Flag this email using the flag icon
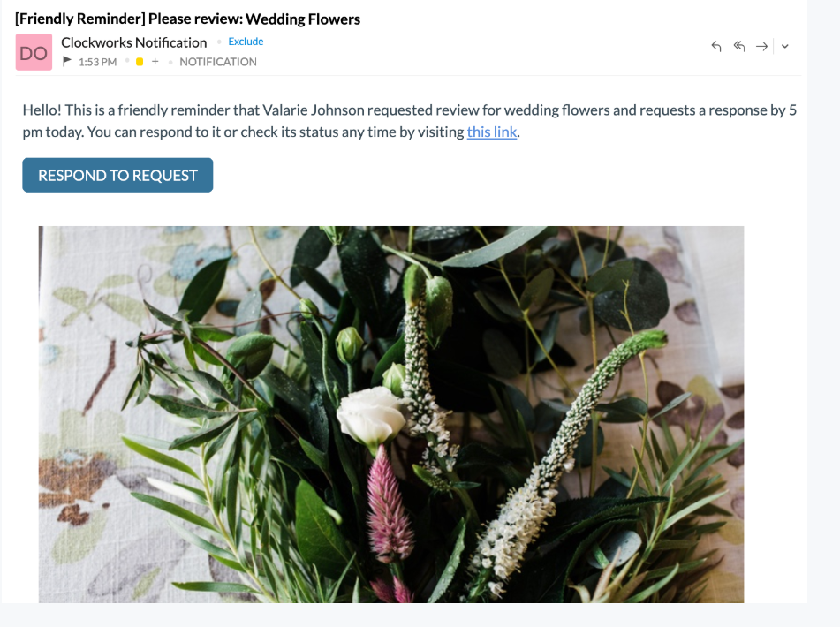The width and height of the screenshot is (840, 627). (67, 62)
